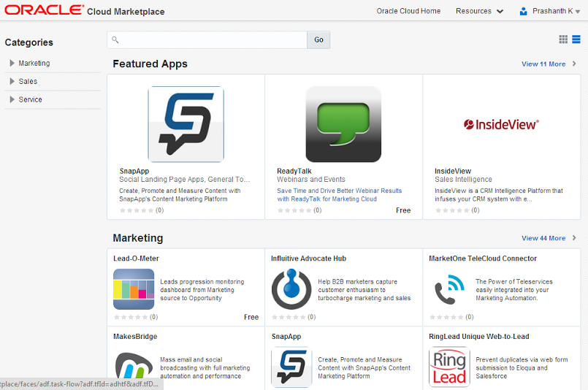Go to Oracle Cloud Home
Viewport: 588px width, 390px height.
tap(408, 11)
